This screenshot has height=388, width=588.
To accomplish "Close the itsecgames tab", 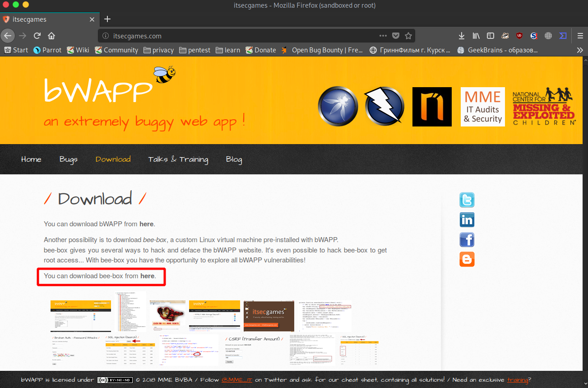I will 92,19.
